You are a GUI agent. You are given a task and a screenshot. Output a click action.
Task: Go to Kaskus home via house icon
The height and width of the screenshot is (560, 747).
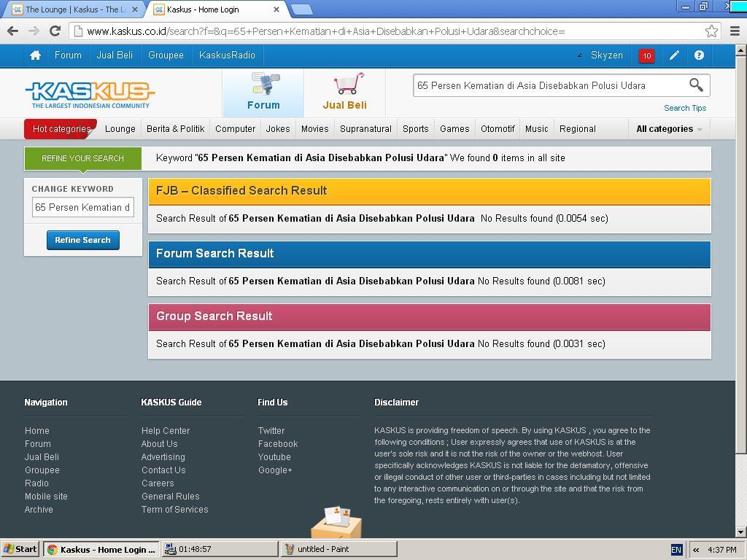click(x=35, y=55)
